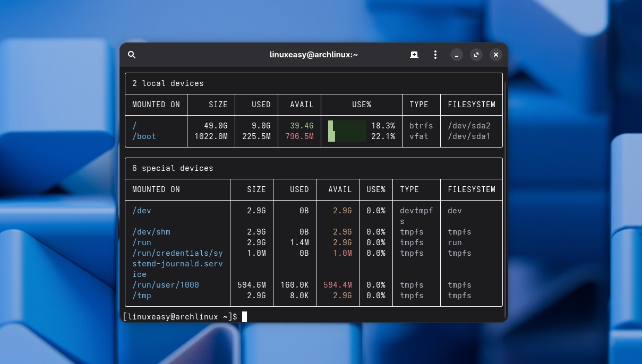The image size is (642, 364).
Task: Open the /boot mount point link
Action: click(144, 136)
